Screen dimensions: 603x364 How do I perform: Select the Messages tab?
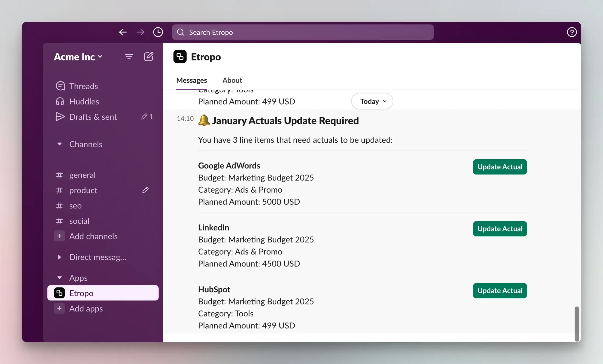click(192, 80)
